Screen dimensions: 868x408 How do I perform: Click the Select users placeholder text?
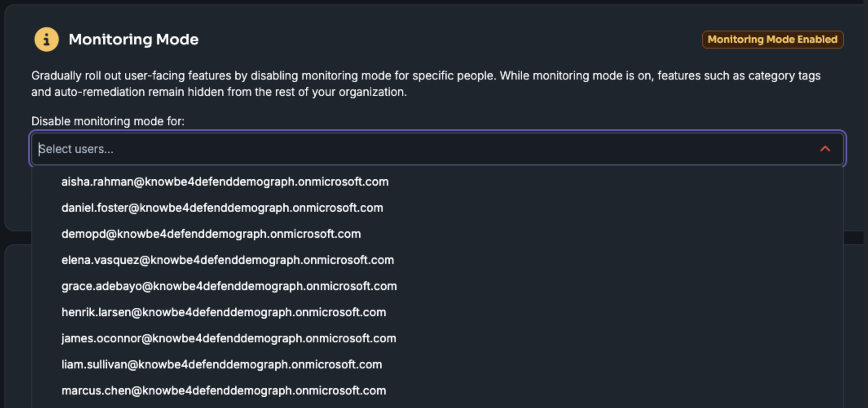(76, 149)
